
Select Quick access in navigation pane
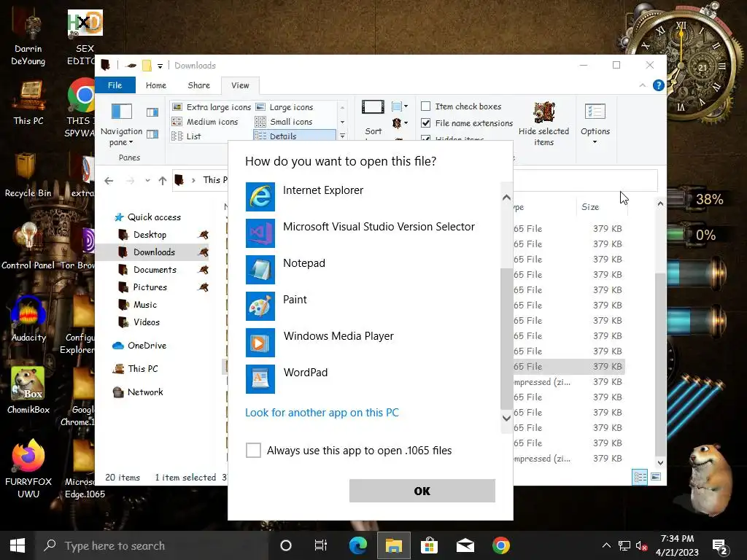[148, 217]
